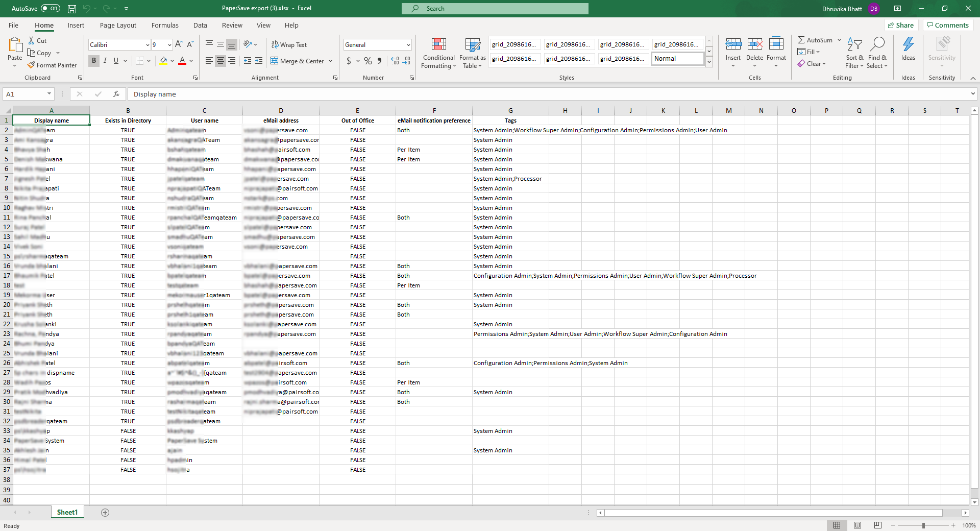Click the Share button
980x531 pixels.
901,26
